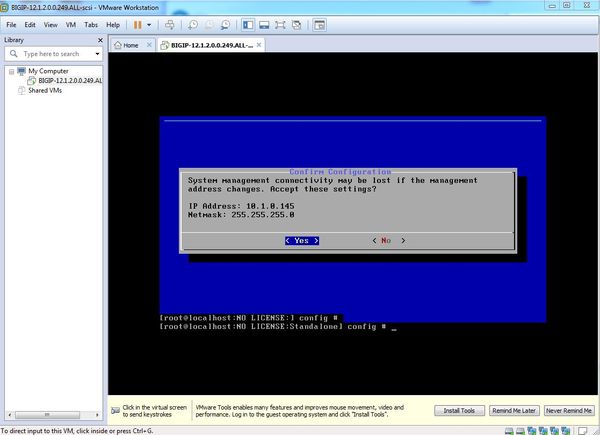Open the Help menu
600x435 pixels.
click(x=113, y=25)
